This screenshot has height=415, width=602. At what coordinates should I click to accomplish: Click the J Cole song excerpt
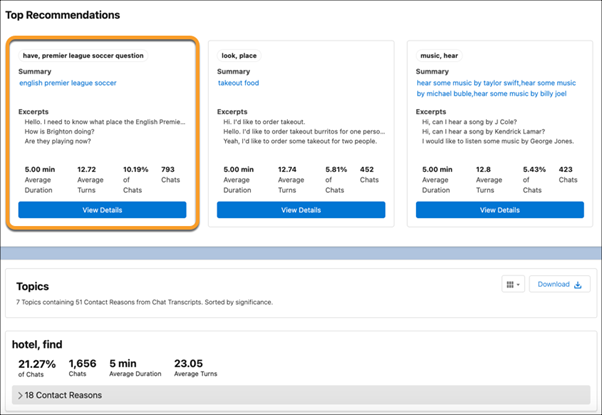469,122
